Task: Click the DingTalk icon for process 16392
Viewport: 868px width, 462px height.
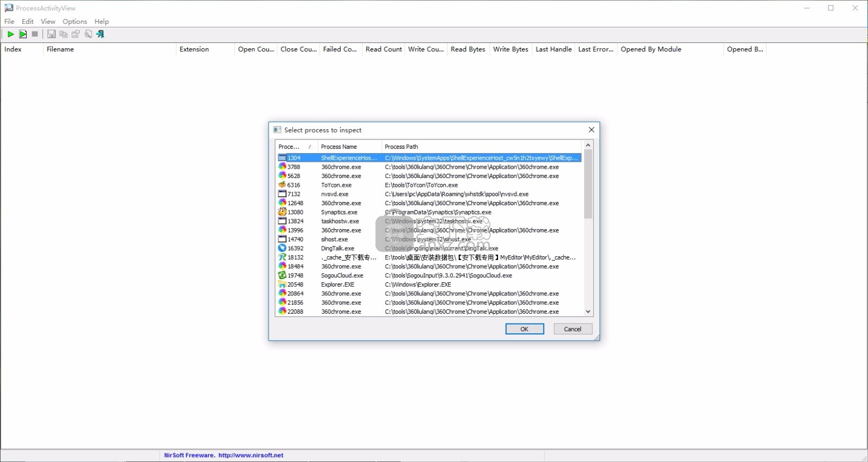Action: click(282, 248)
